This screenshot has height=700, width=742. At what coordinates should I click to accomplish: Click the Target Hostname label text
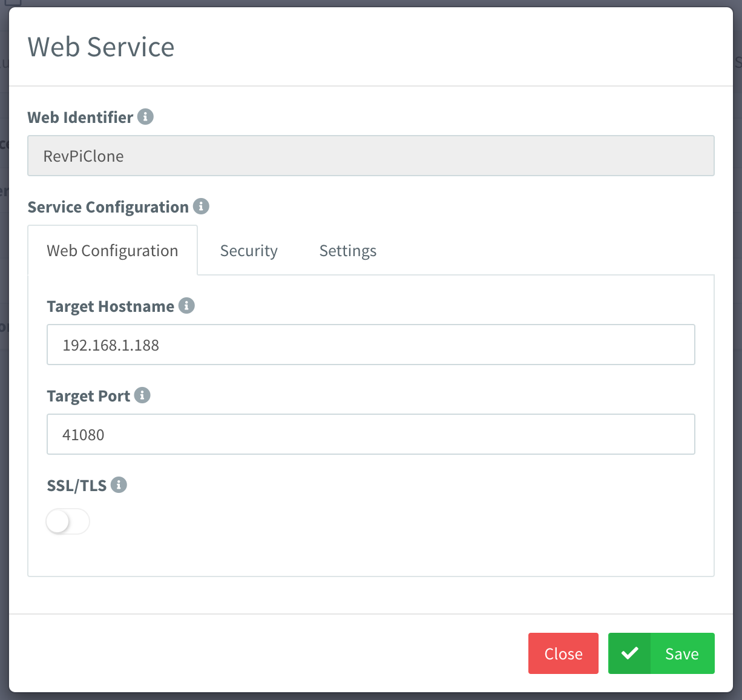click(x=110, y=306)
